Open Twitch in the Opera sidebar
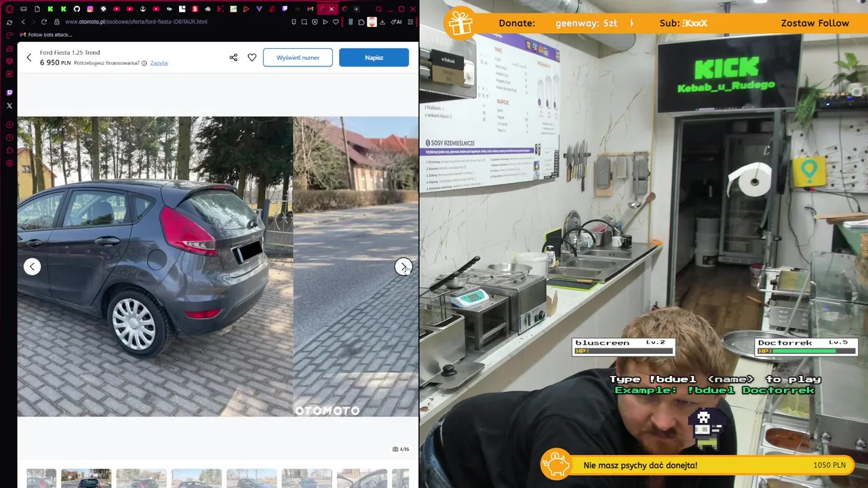Image resolution: width=868 pixels, height=488 pixels. 9,92
